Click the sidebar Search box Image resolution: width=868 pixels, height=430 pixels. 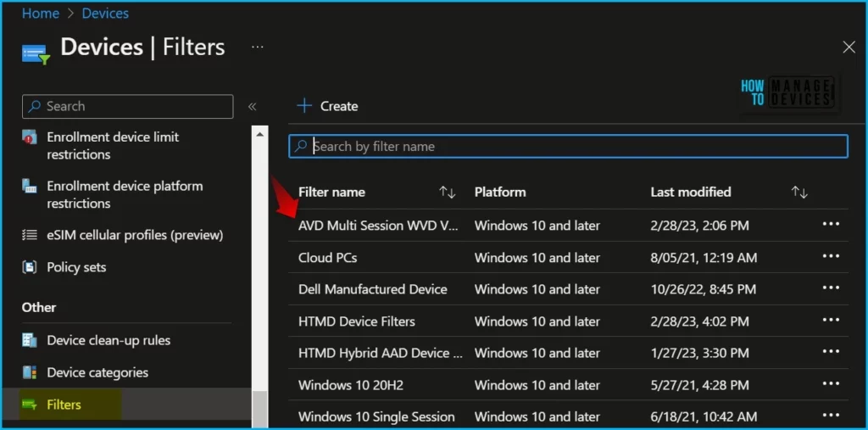click(x=127, y=106)
